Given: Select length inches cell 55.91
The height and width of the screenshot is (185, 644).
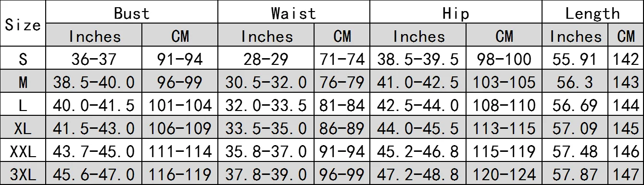Looking at the screenshot, I should click(x=576, y=59).
